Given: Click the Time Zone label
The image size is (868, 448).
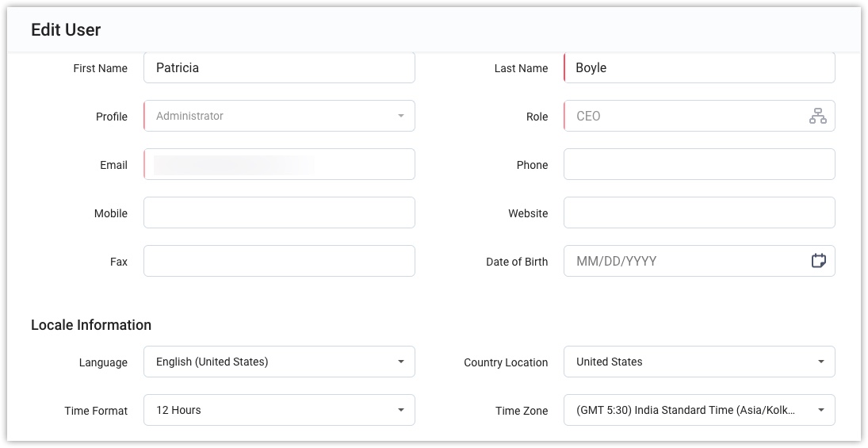Looking at the screenshot, I should point(522,411).
